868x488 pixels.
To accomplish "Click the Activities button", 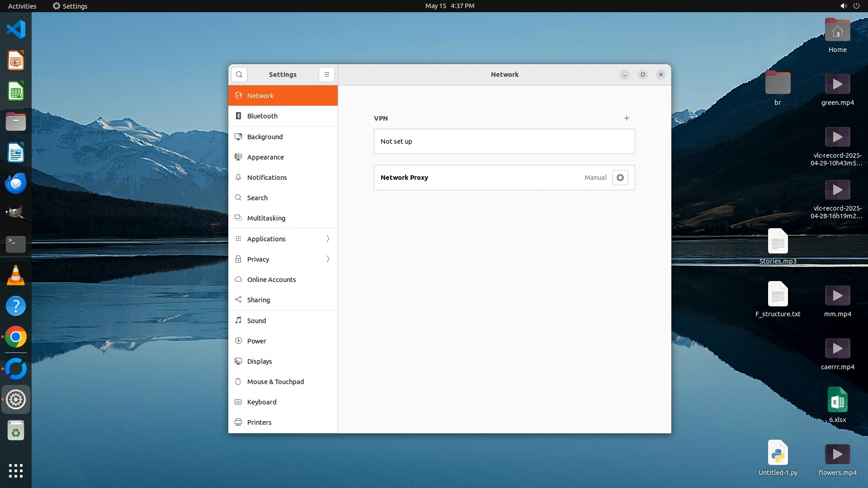I will point(22,6).
